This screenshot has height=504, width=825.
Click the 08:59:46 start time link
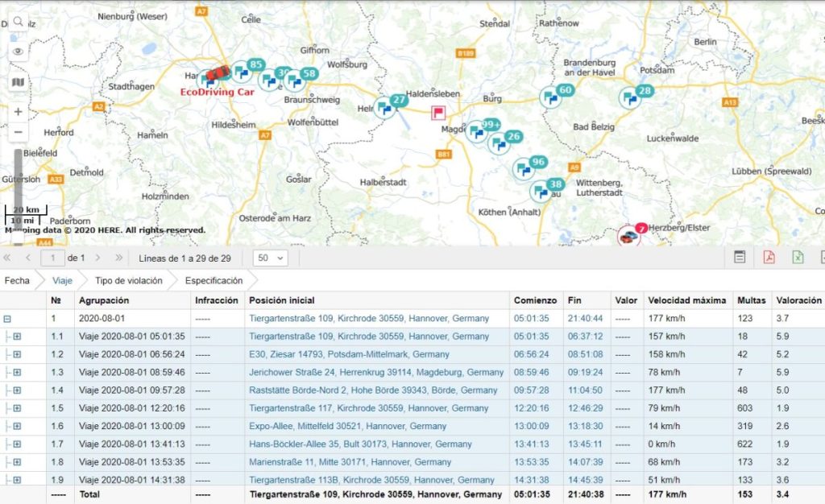(533, 372)
